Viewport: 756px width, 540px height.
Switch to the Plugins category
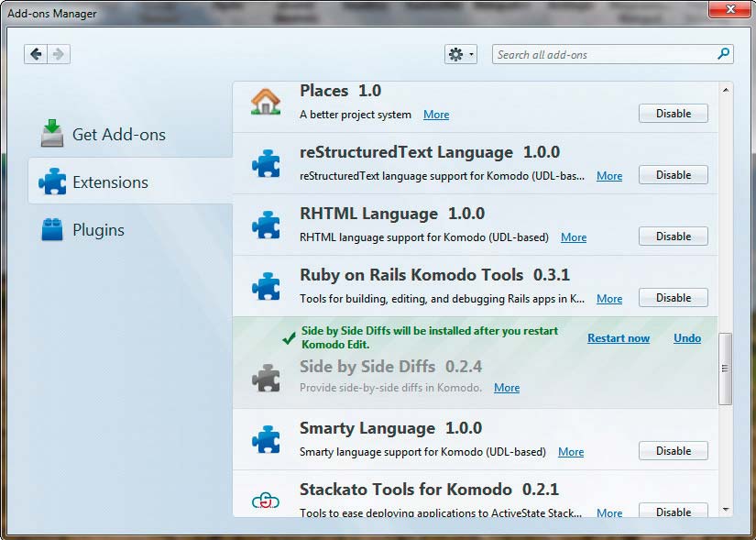pyautogui.click(x=130, y=230)
